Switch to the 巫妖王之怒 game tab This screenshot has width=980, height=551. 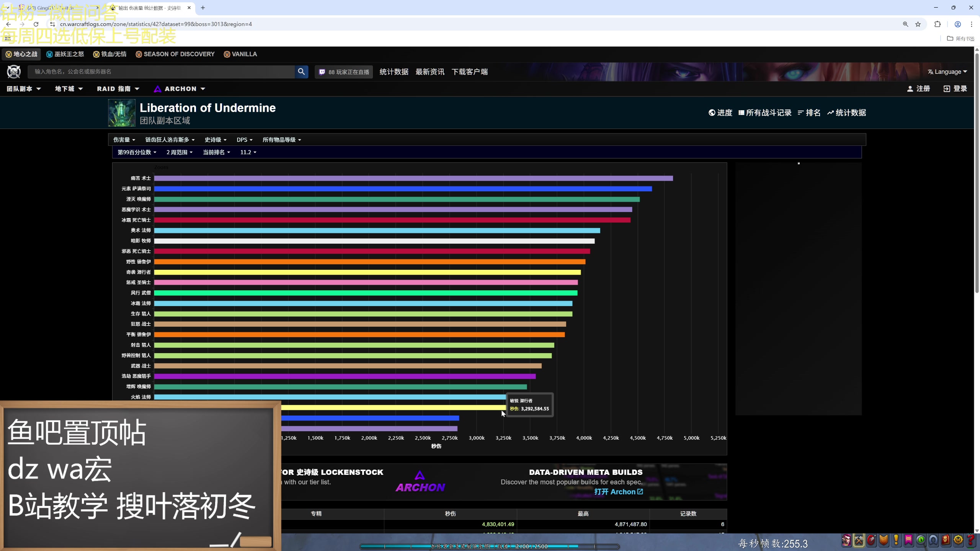pyautogui.click(x=65, y=54)
